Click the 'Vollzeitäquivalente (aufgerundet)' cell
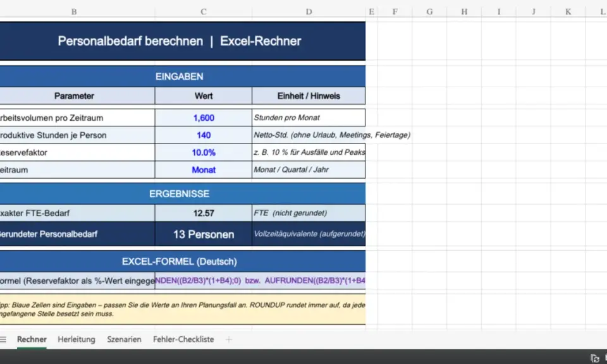Screen dimensions: 607x364 click(x=309, y=234)
